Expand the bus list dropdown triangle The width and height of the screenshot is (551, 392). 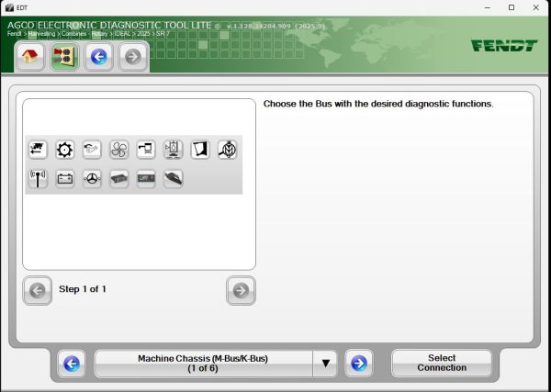click(325, 364)
